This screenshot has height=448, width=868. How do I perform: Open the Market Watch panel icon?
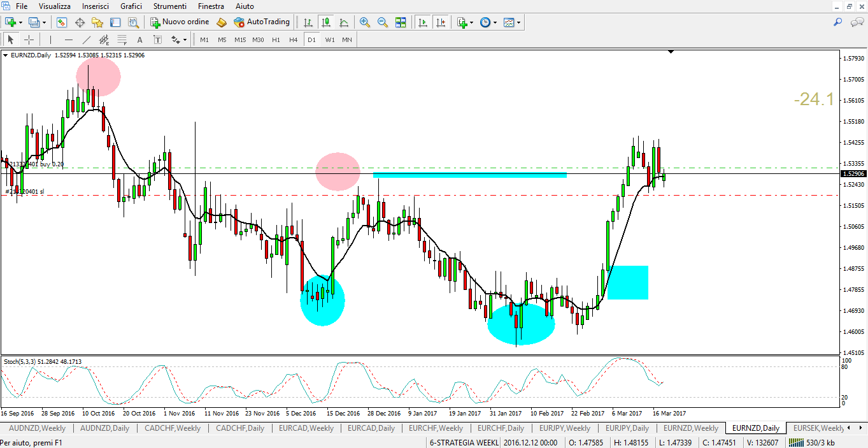click(x=62, y=22)
